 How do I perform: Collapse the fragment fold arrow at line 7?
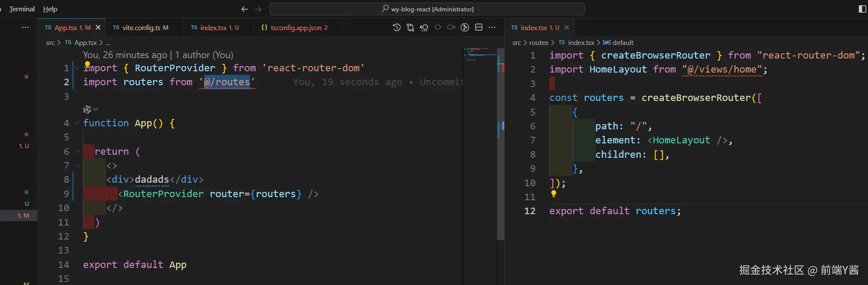pyautogui.click(x=77, y=166)
